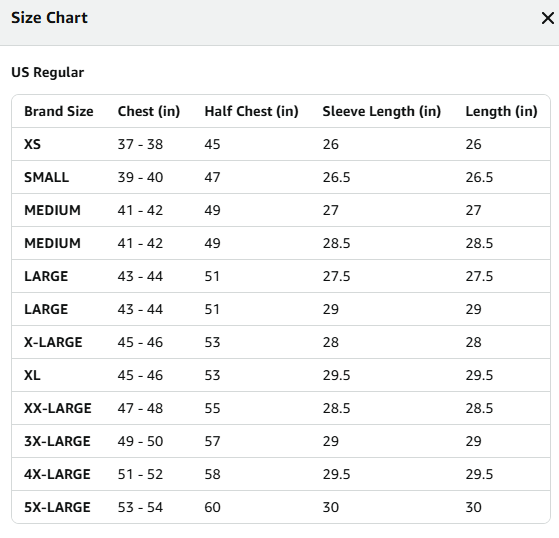Click the 47 - 48 chest measurement
The image size is (559, 538).
pyautogui.click(x=140, y=408)
